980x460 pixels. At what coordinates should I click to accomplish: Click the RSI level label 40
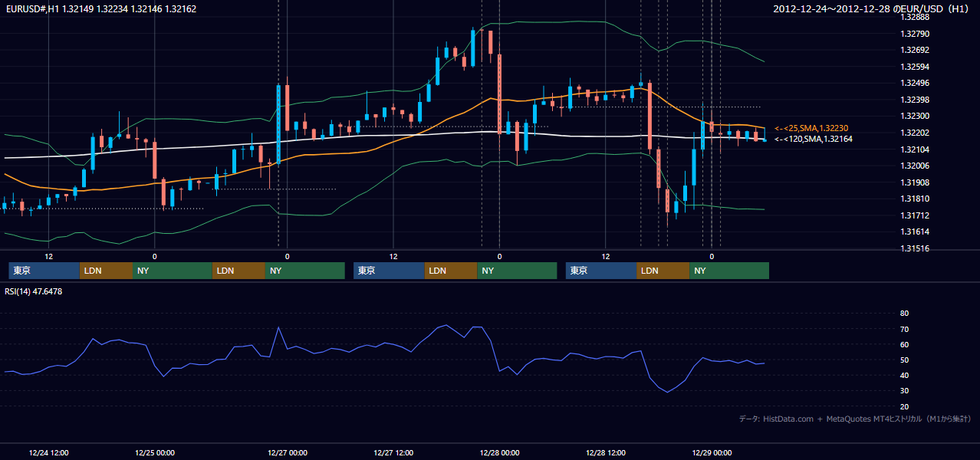[x=904, y=375]
